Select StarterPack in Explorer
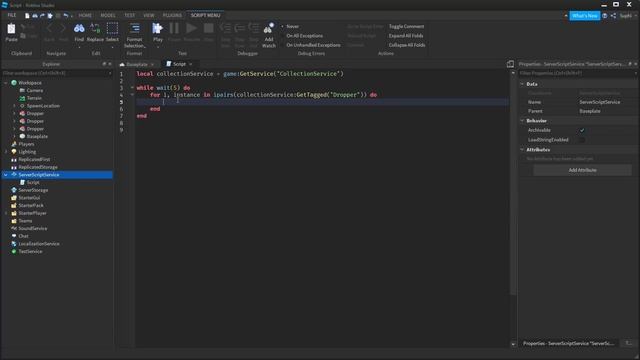 tap(31, 205)
